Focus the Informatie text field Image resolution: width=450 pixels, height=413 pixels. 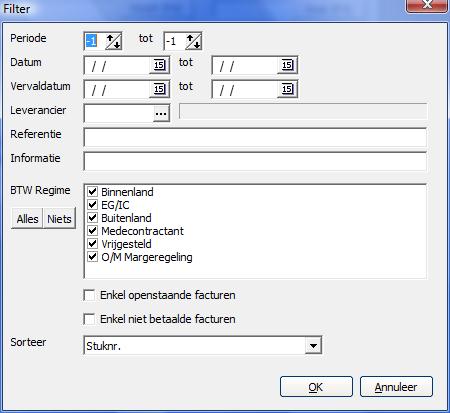click(255, 161)
